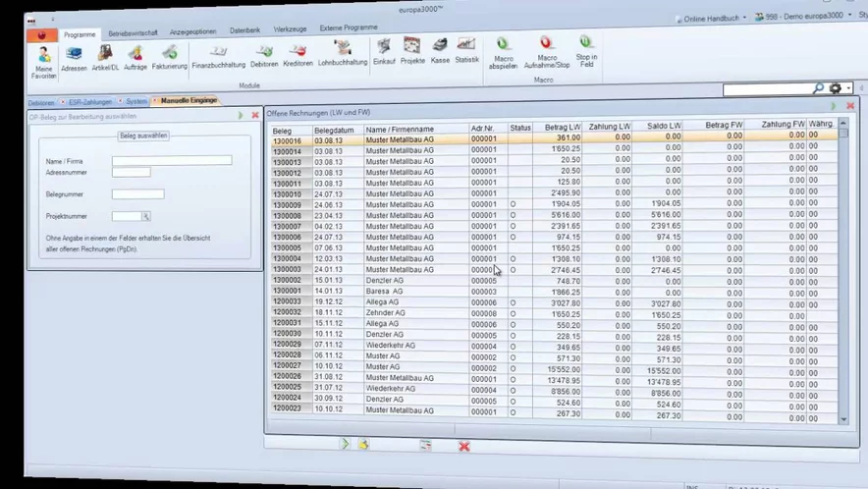Open the Lohnbuchhaltung module

coord(343,54)
